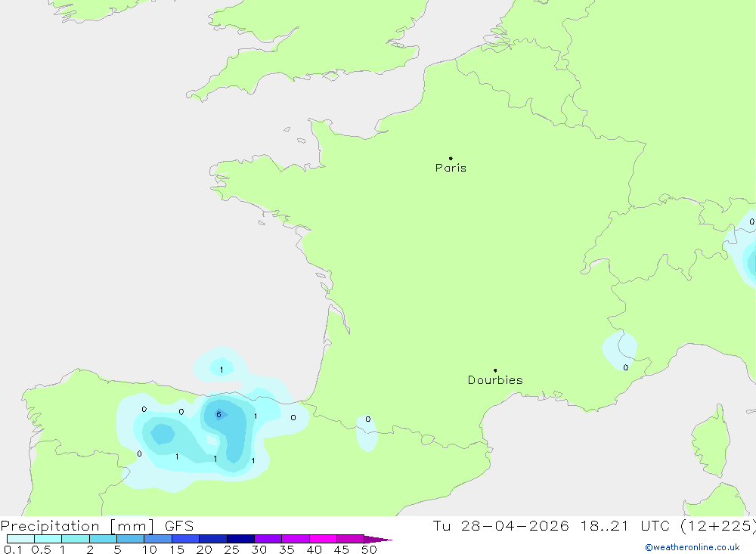756x554 pixels.
Task: Select the 30 mm purple legend swatch
Action: tap(268, 539)
